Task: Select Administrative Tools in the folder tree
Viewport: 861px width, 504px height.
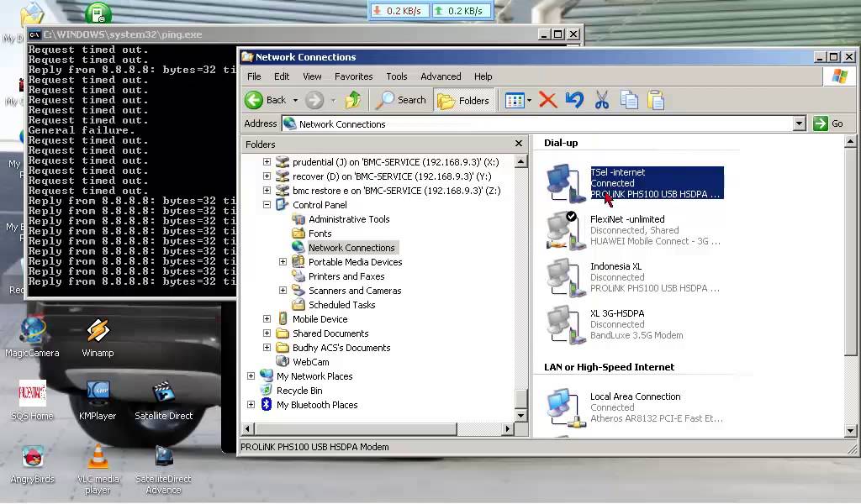Action: click(349, 219)
